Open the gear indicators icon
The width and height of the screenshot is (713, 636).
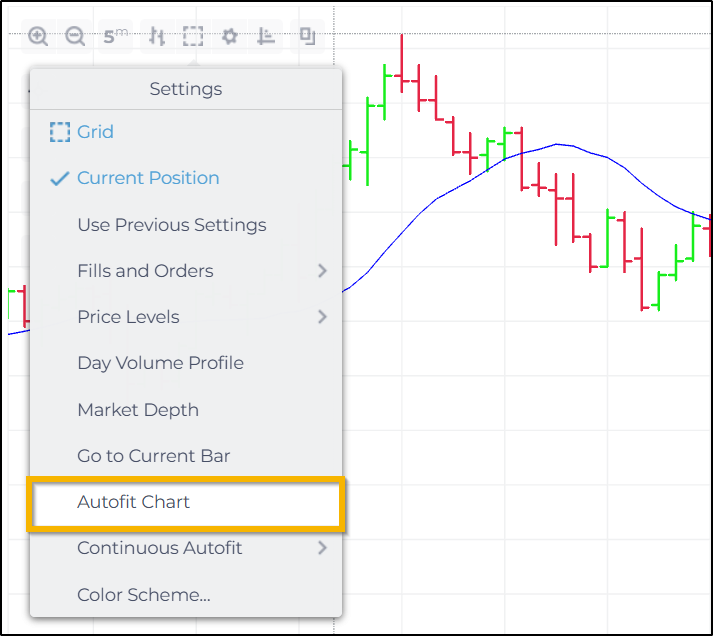(x=229, y=36)
